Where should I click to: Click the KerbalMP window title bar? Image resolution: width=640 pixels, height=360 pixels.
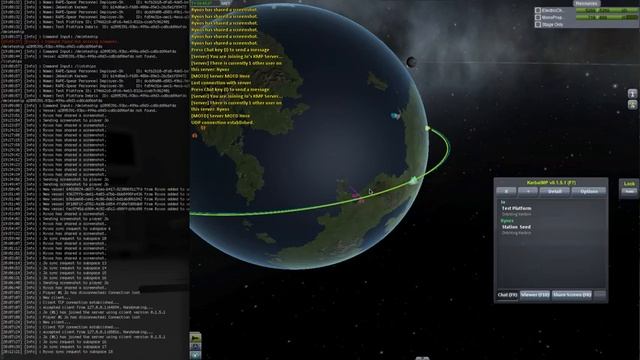[x=551, y=182]
